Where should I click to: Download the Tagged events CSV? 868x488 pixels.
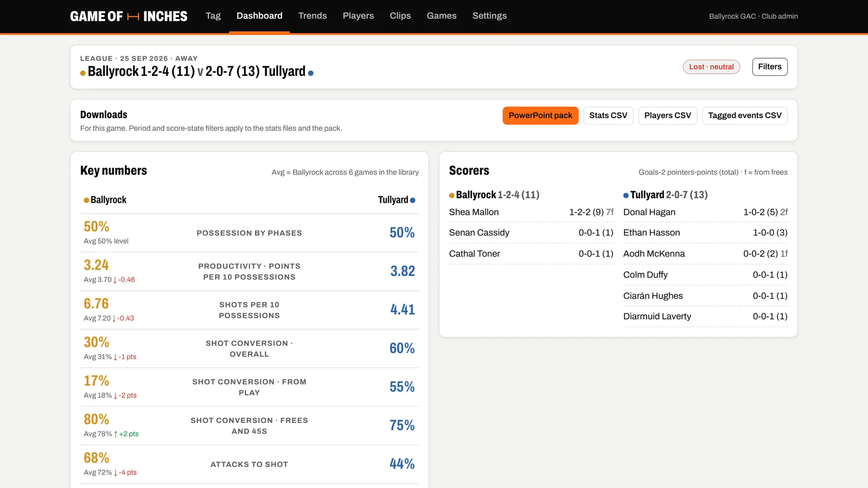(x=745, y=115)
